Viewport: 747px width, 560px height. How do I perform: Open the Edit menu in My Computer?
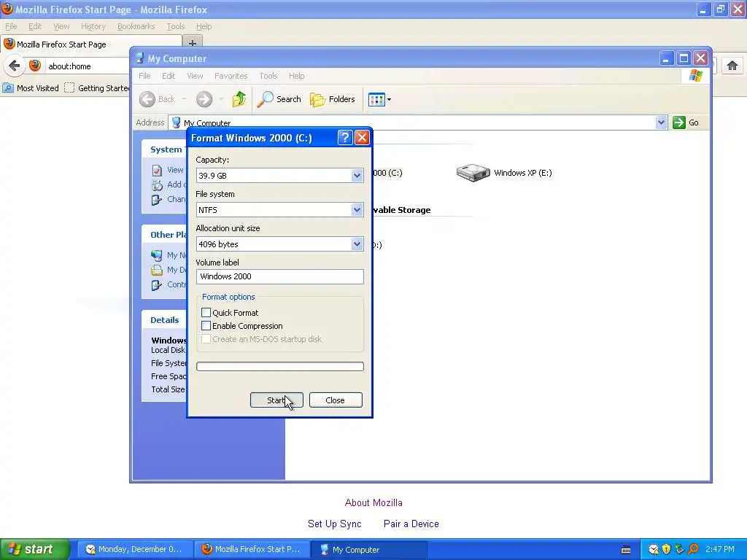pyautogui.click(x=169, y=76)
